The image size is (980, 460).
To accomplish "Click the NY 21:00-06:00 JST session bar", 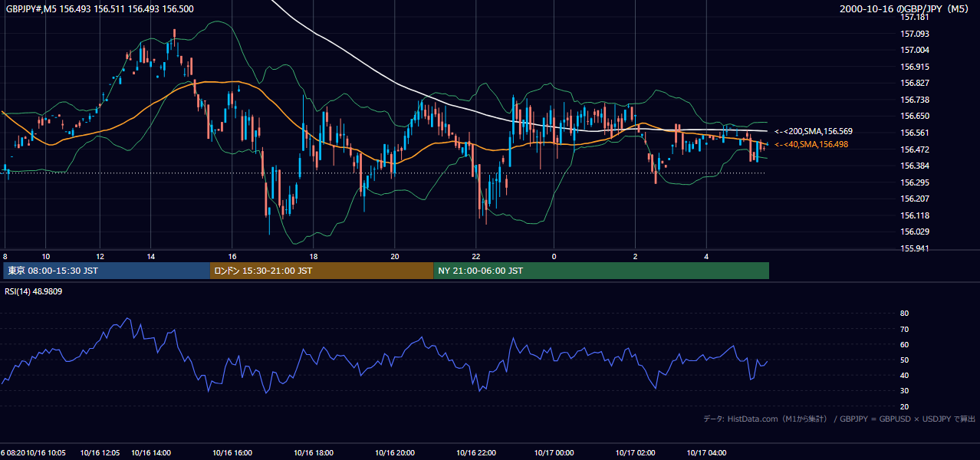I will [x=601, y=271].
